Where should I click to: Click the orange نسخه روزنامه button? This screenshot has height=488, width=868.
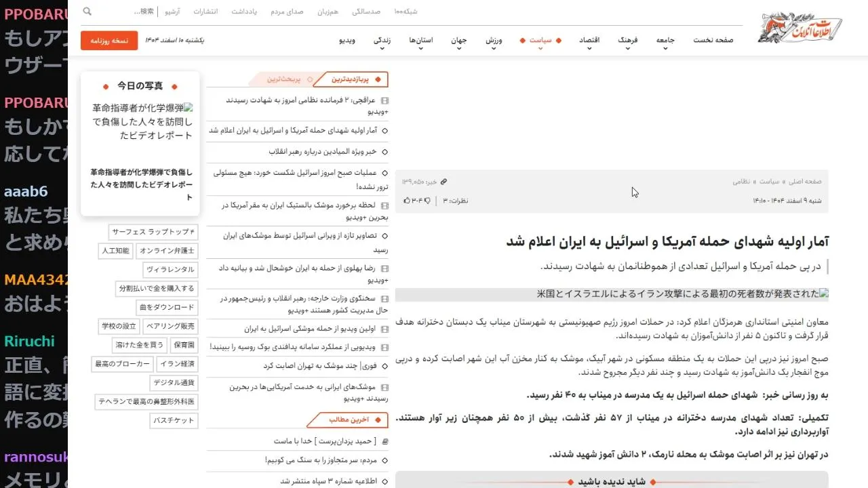point(109,40)
